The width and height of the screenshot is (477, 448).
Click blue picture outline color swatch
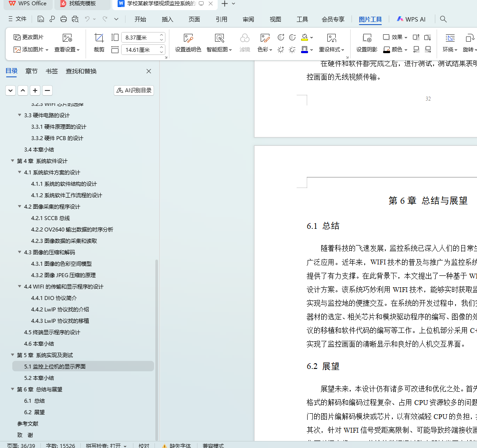(x=305, y=50)
